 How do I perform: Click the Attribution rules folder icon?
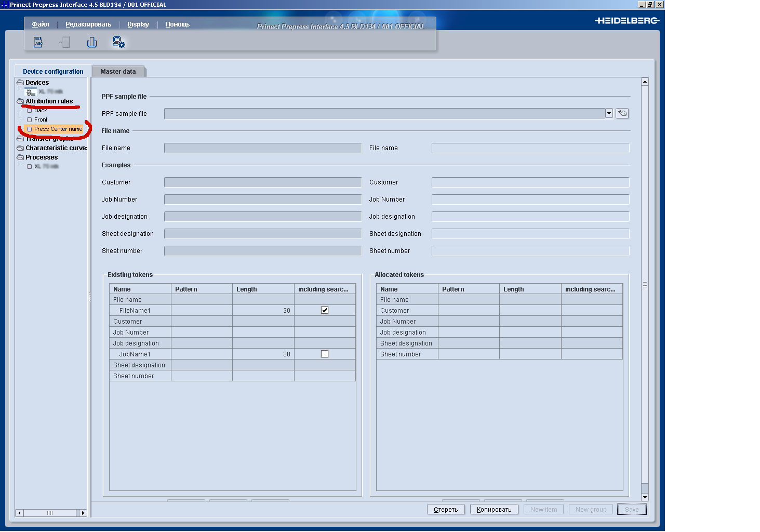[x=20, y=101]
